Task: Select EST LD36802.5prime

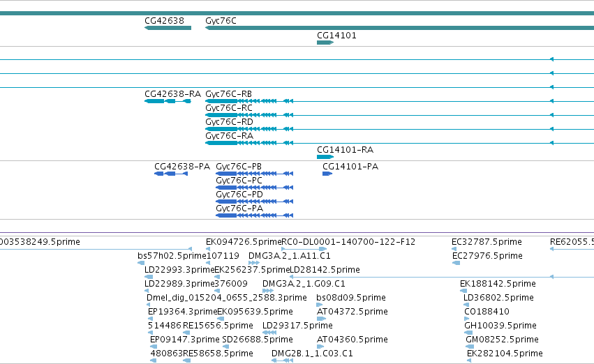Action: [498, 298]
